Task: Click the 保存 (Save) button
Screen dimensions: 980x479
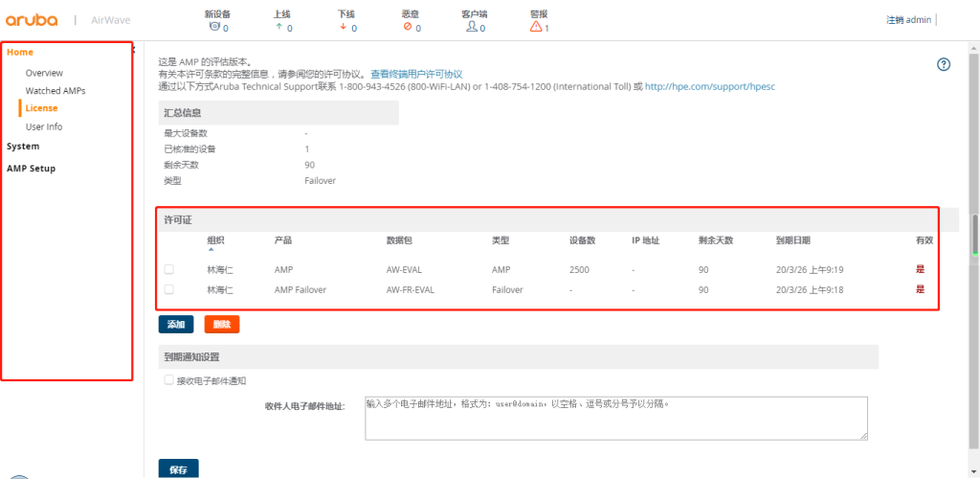Action: click(179, 470)
